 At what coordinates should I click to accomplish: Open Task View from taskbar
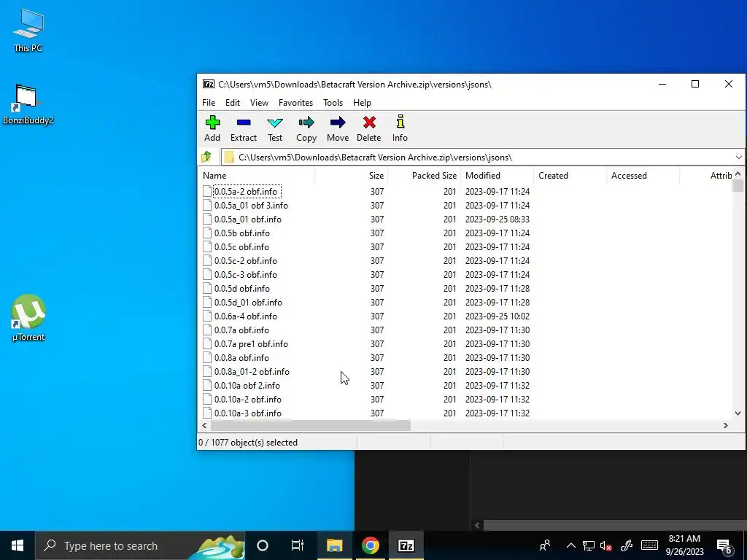298,545
